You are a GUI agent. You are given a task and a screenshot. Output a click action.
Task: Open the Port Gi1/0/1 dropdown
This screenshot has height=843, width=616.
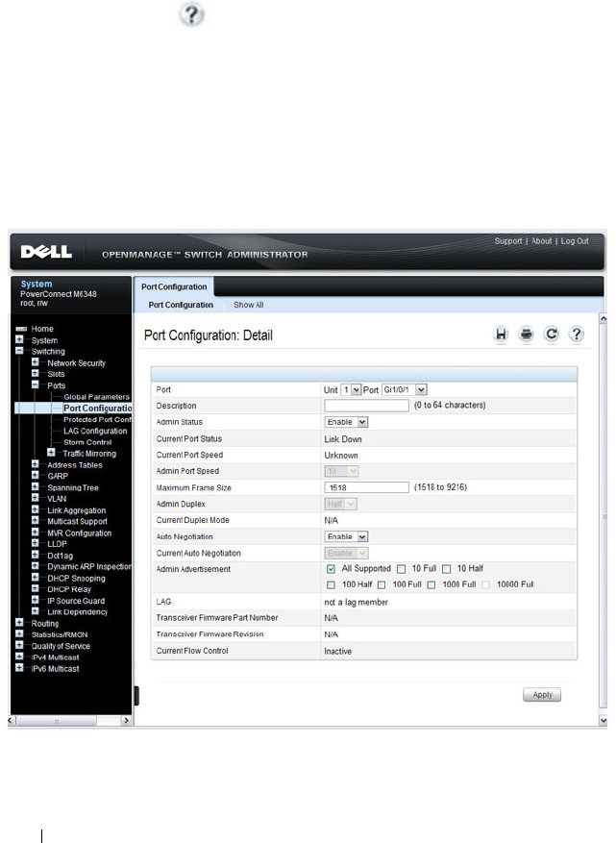(x=405, y=390)
